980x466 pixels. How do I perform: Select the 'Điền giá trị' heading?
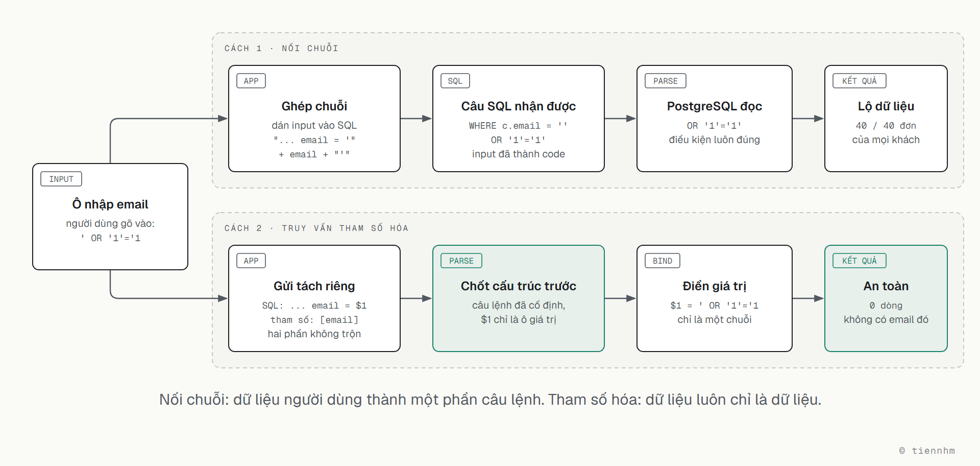coord(715,286)
